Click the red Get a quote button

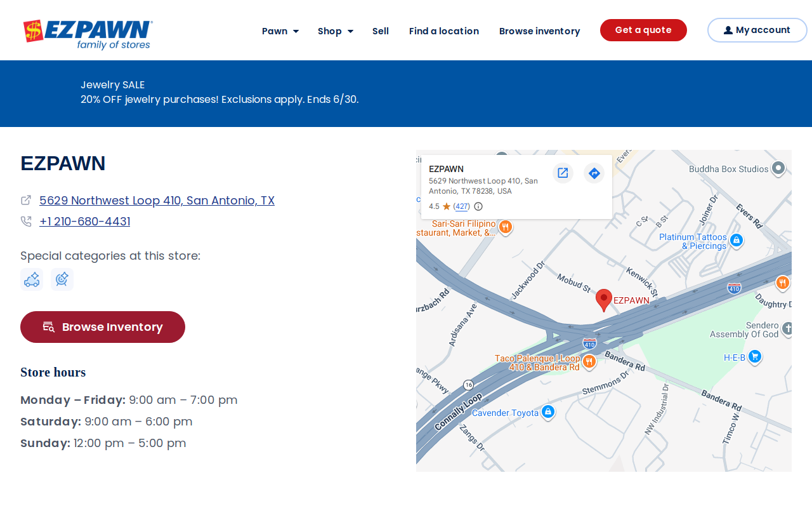(x=643, y=30)
